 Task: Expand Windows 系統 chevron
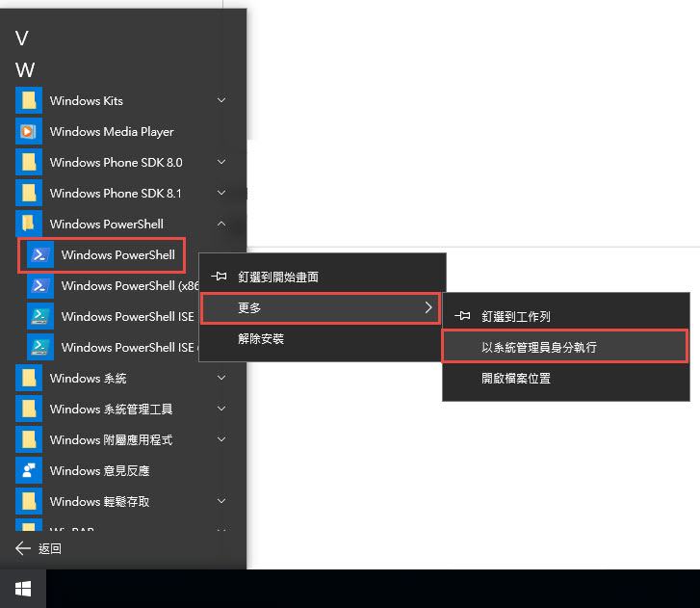(221, 378)
